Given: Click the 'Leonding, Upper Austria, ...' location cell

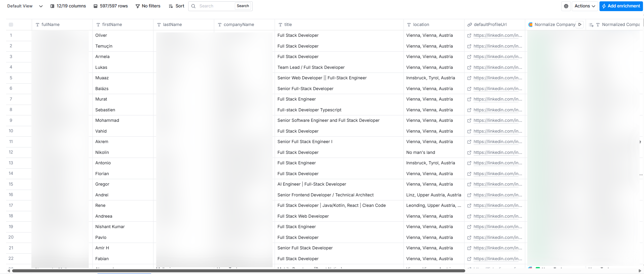Looking at the screenshot, I should [x=434, y=205].
